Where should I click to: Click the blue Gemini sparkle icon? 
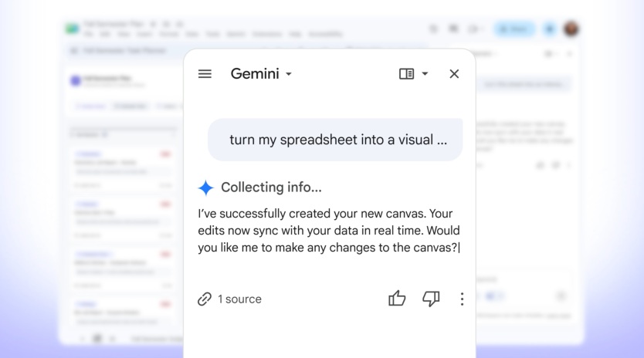(x=205, y=187)
